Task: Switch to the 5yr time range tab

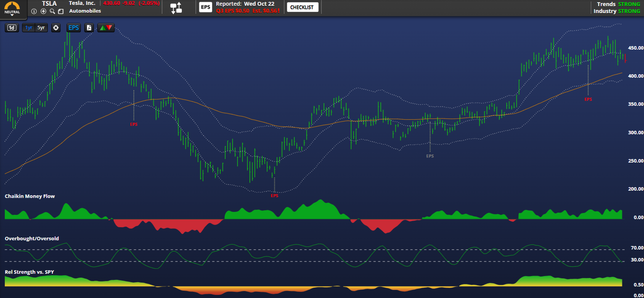Action: point(41,28)
